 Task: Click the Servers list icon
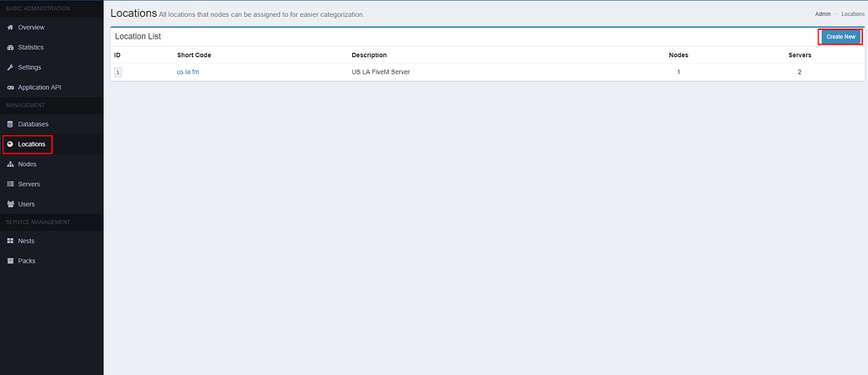[10, 184]
